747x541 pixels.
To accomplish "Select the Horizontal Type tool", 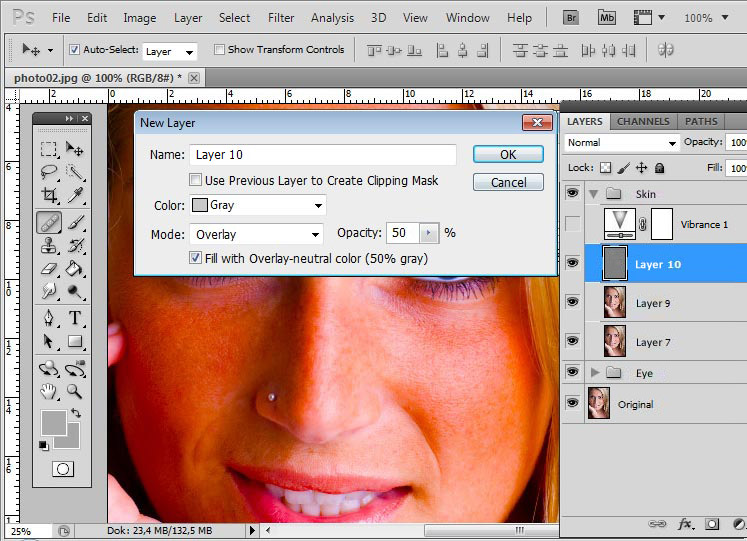I will pos(75,318).
